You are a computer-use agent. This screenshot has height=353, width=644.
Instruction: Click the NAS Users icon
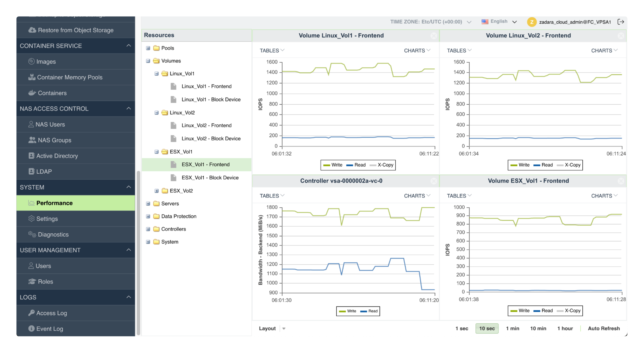pos(31,124)
